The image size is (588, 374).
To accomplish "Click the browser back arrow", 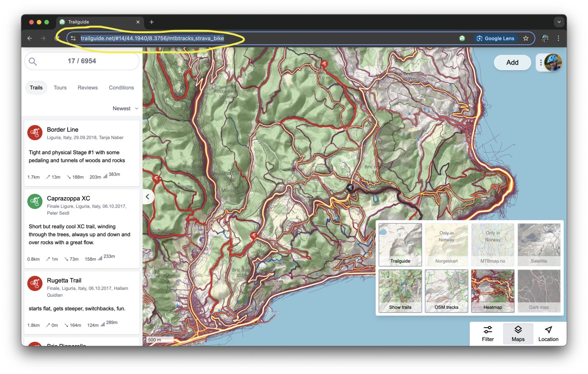I will click(30, 38).
